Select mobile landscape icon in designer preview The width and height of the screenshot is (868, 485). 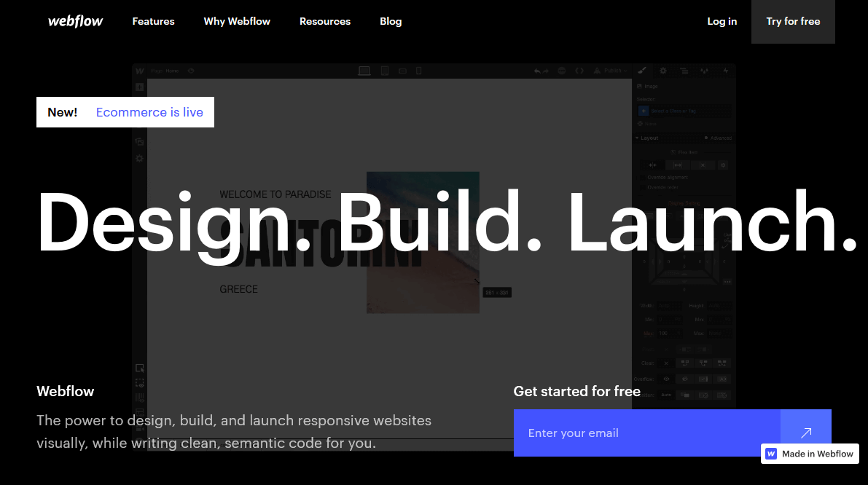[402, 71]
